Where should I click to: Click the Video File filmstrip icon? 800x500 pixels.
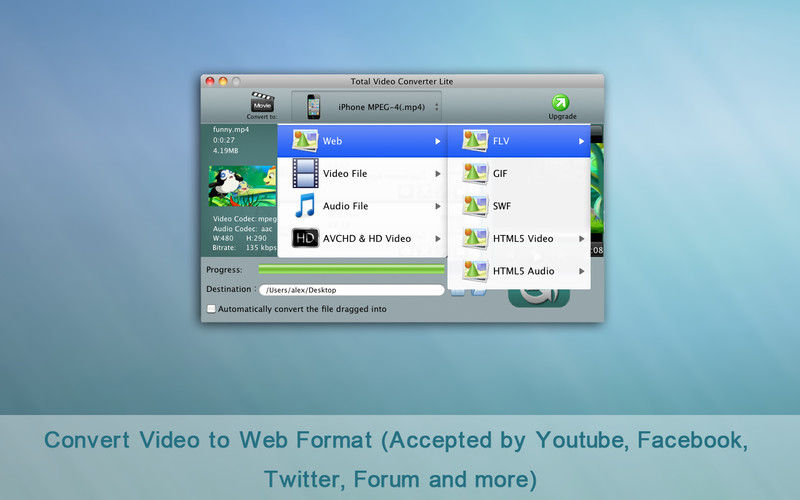click(x=305, y=173)
